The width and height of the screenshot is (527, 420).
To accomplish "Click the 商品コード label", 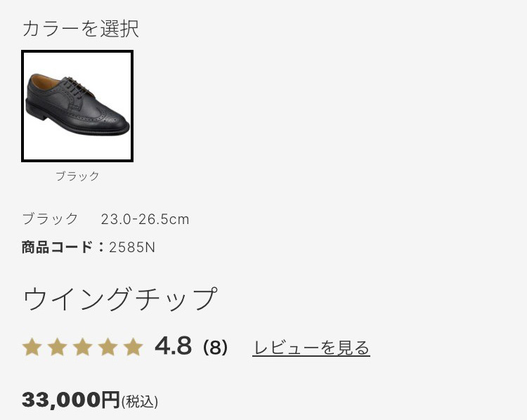I will click(57, 247).
